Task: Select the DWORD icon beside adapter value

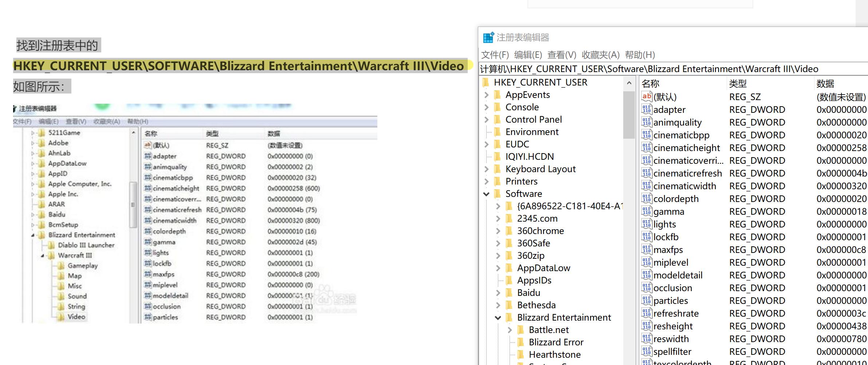Action: click(x=647, y=110)
